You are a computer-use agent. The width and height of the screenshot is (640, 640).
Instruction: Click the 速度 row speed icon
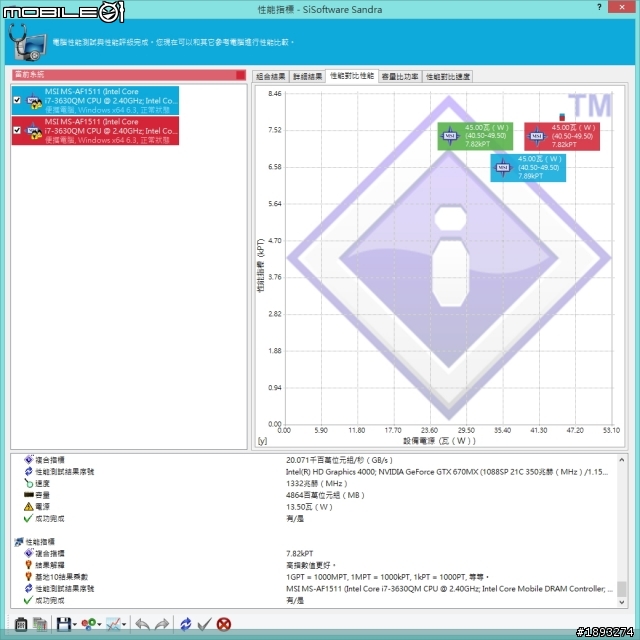29,483
